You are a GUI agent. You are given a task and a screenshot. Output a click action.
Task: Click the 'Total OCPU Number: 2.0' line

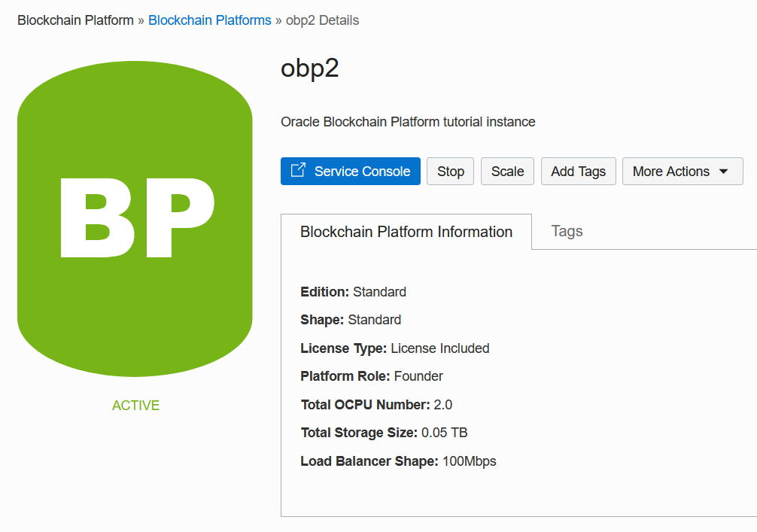(x=376, y=405)
